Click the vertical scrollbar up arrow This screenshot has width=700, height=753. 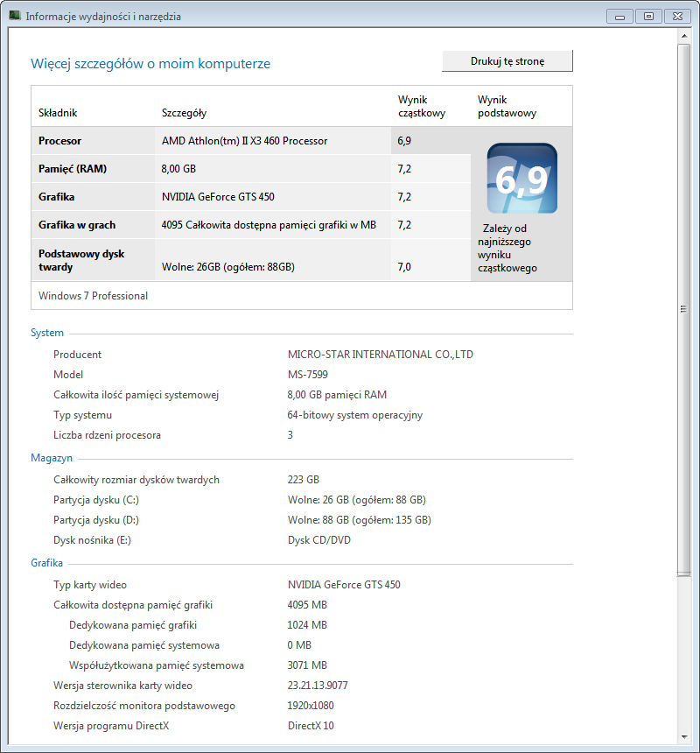(x=685, y=35)
